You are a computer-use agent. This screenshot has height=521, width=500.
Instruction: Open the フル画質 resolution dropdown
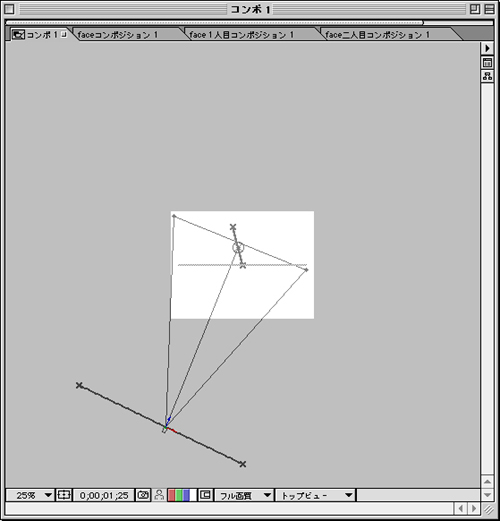point(243,495)
